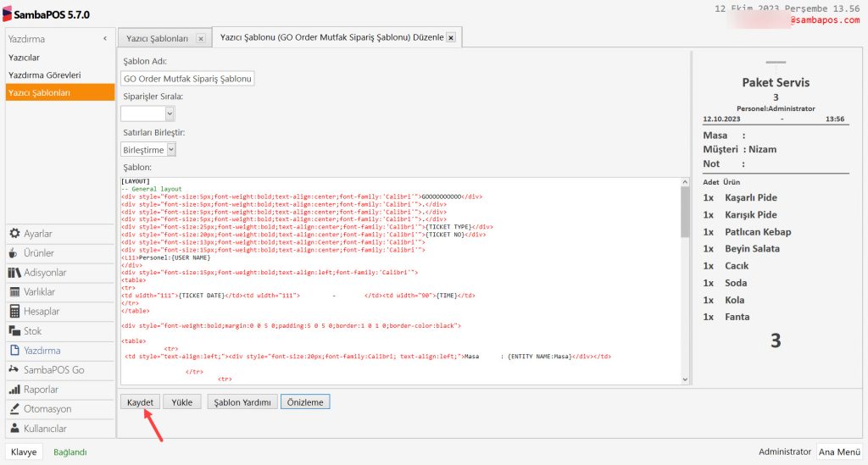Return to Ana Menü
The height and width of the screenshot is (465, 868).
pyautogui.click(x=840, y=451)
